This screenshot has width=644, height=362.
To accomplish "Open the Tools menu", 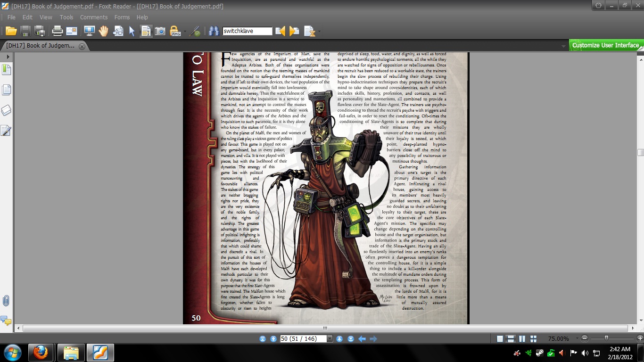I will 66,17.
